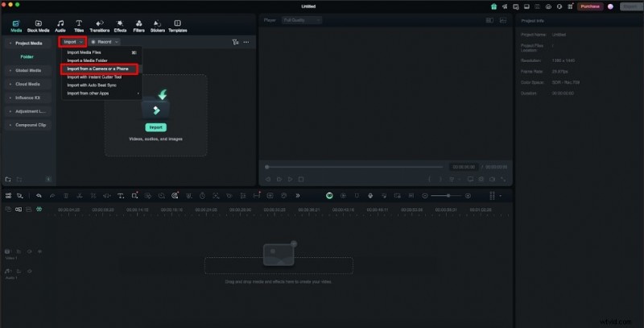
Task: Open media panel more options ellipsis
Action: 246,42
